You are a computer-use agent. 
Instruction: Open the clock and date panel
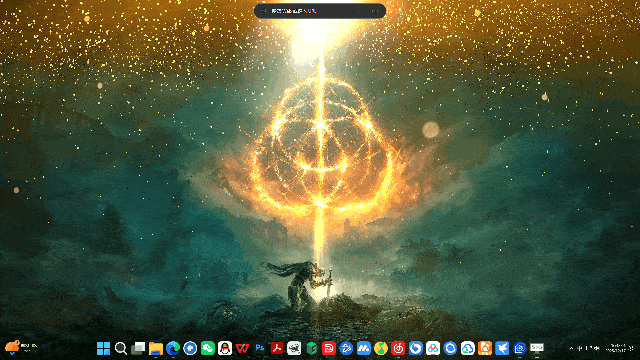pos(619,348)
